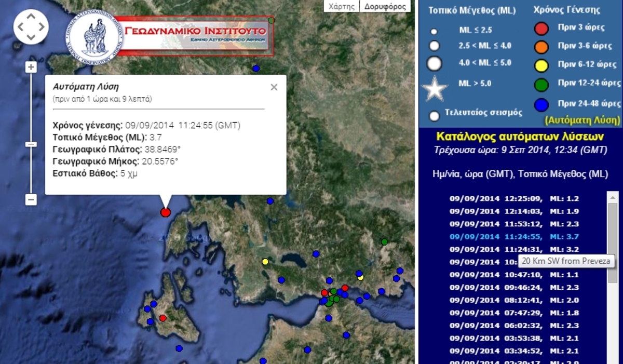The height and width of the screenshot is (364, 623).
Task: Close the Αυτόματη Λύση info popup
Action: (x=274, y=87)
